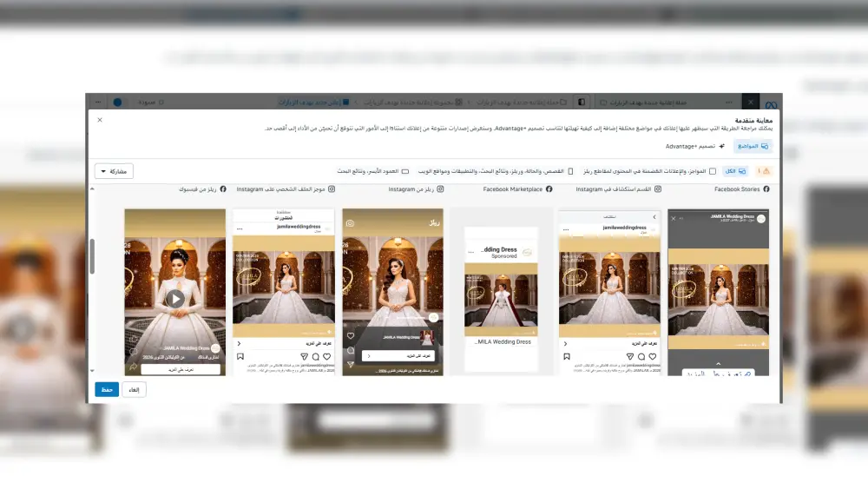The width and height of the screenshot is (868, 496).
Task: Click القسم استكشاف في Instagram placement label
Action: (x=614, y=189)
